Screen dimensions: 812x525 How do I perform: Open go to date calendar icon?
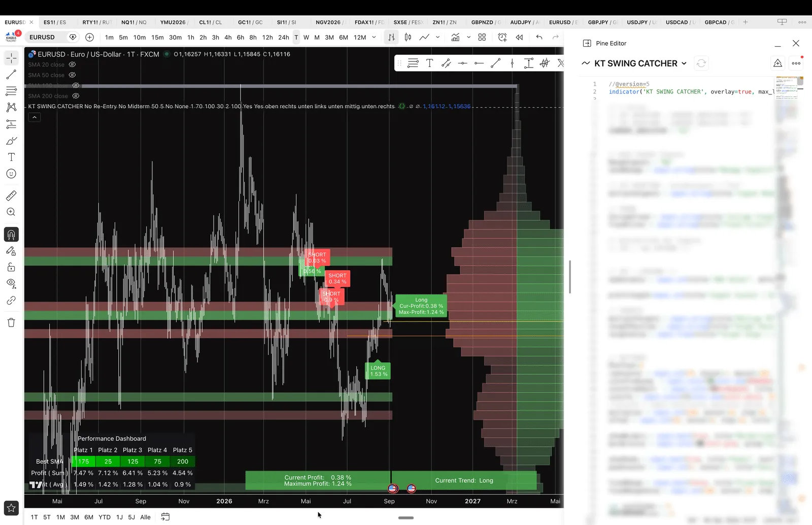coord(165,517)
